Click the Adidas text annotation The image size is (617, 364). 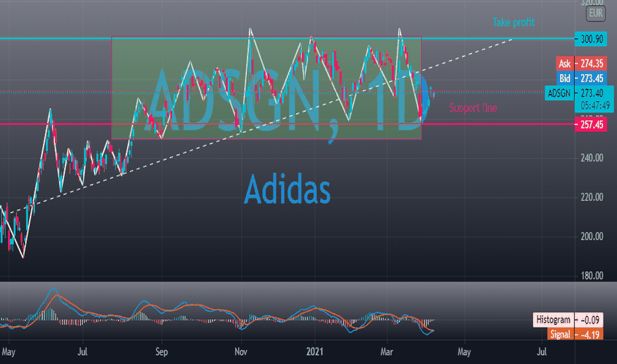point(287,189)
